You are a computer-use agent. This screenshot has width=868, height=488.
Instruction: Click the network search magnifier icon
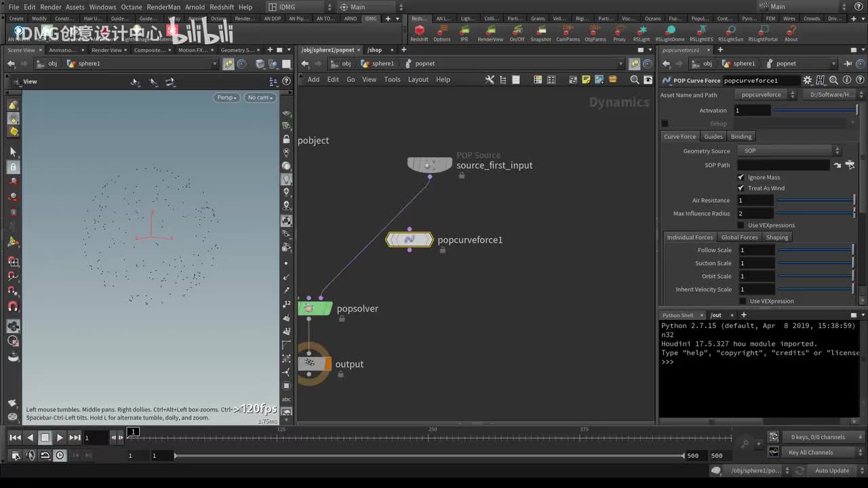(x=635, y=79)
